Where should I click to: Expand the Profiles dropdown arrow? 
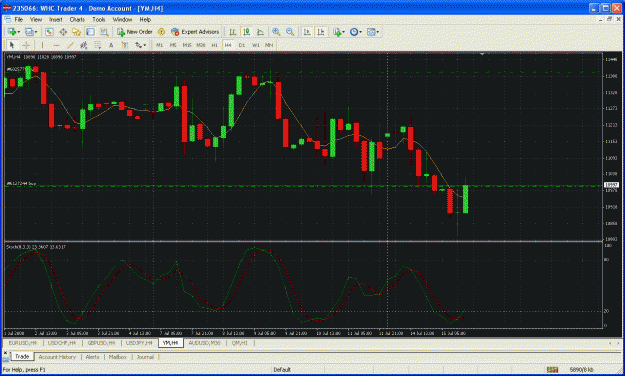pyautogui.click(x=36, y=32)
